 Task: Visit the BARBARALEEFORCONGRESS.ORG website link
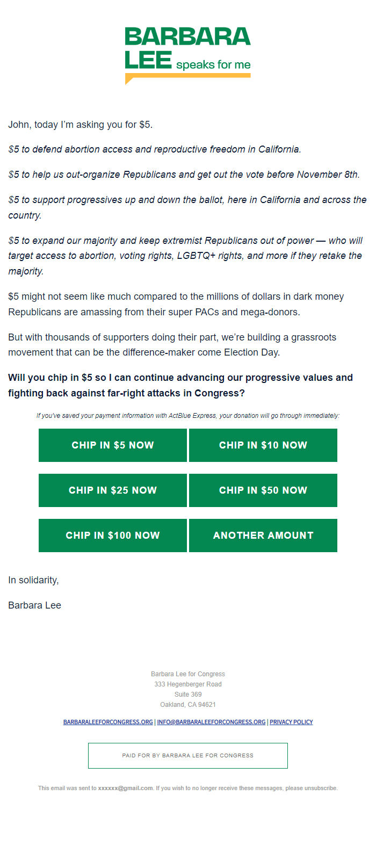tap(108, 722)
